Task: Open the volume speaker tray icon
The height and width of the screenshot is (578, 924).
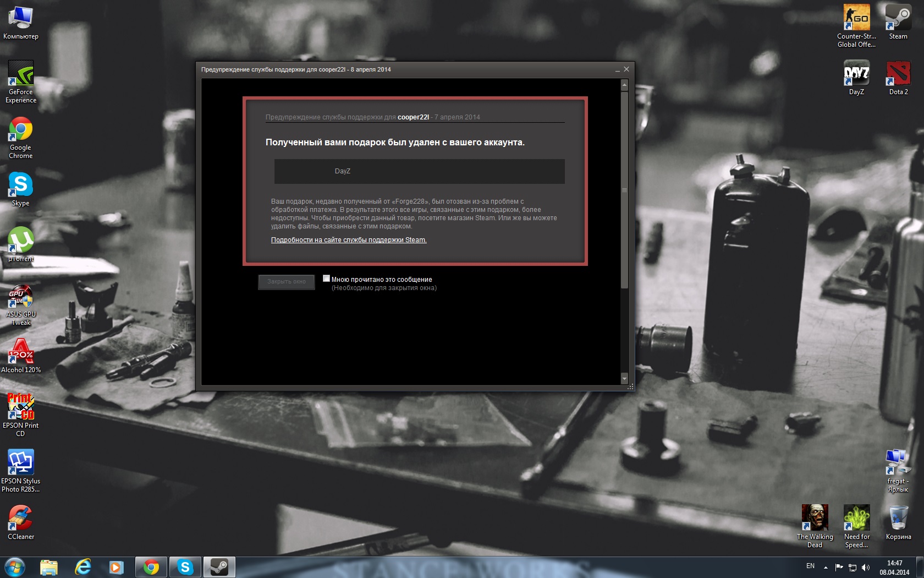Action: click(x=866, y=568)
